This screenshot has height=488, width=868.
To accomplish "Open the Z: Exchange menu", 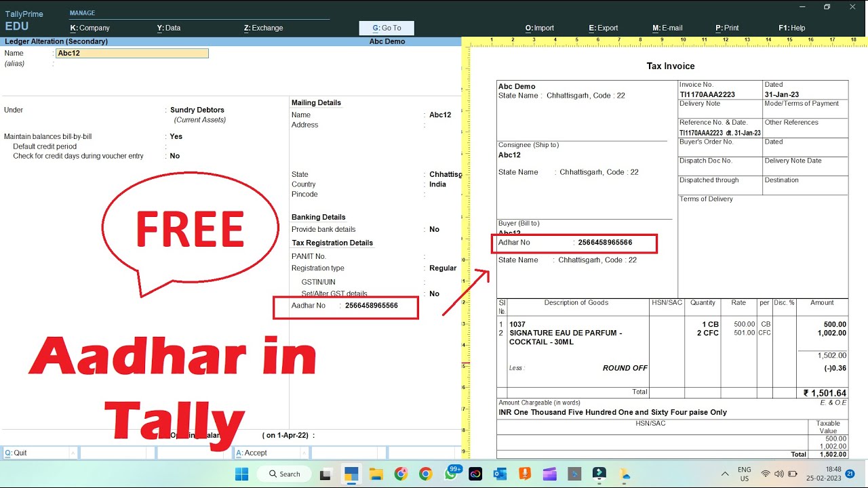I will pyautogui.click(x=263, y=28).
